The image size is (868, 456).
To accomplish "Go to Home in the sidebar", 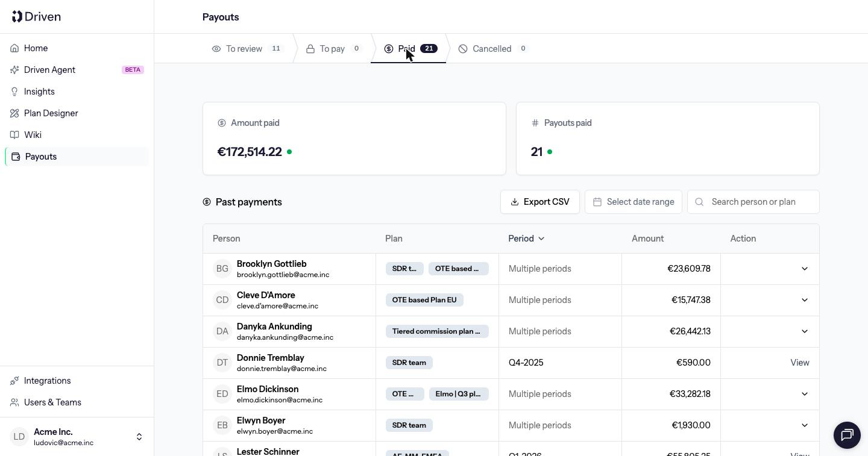I will [x=77, y=48].
